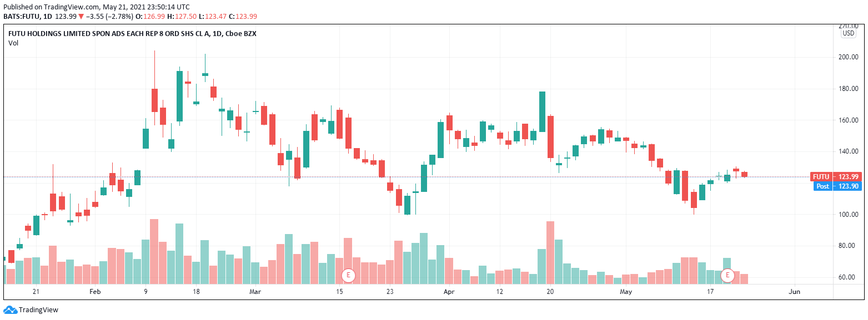This screenshot has width=868, height=320.
Task: Click the tall green candle peaking near 178
Action: coord(542,111)
